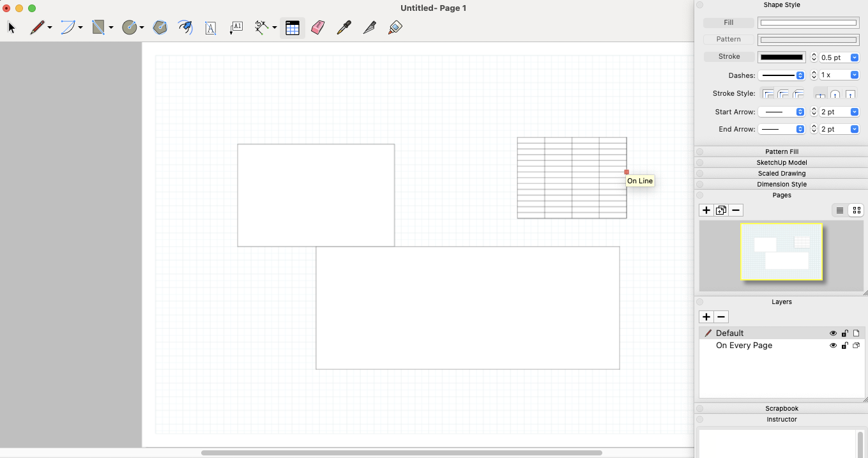868x458 pixels.
Task: Select the page 1 thumbnail in Pages
Action: point(781,252)
